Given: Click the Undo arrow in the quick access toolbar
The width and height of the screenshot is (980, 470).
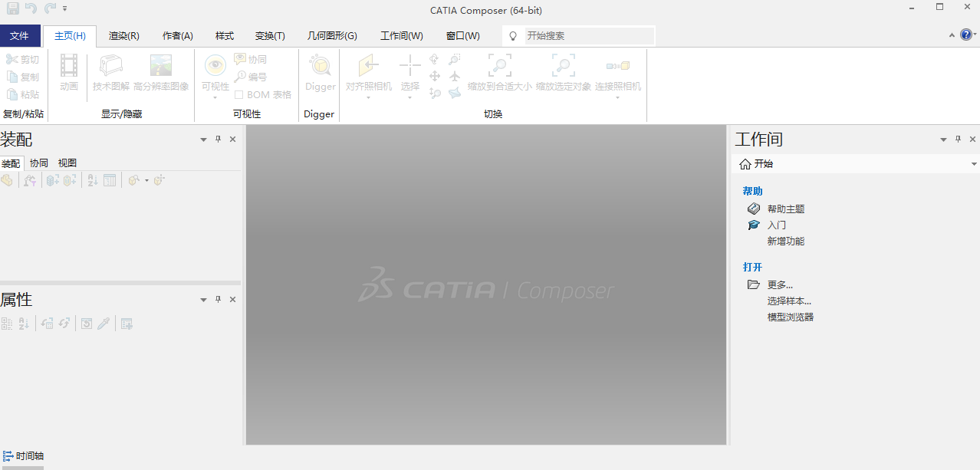Looking at the screenshot, I should [31, 8].
